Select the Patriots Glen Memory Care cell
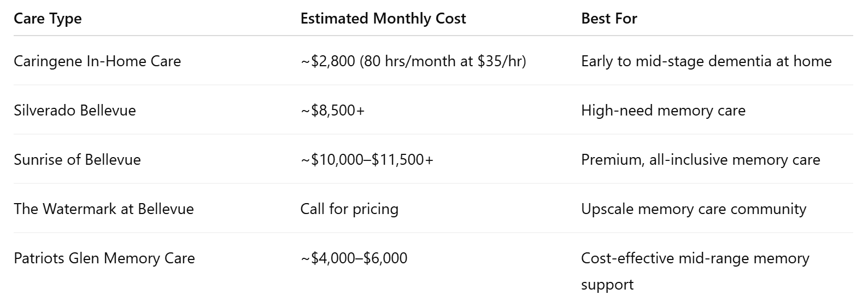The image size is (868, 306). coord(104,258)
